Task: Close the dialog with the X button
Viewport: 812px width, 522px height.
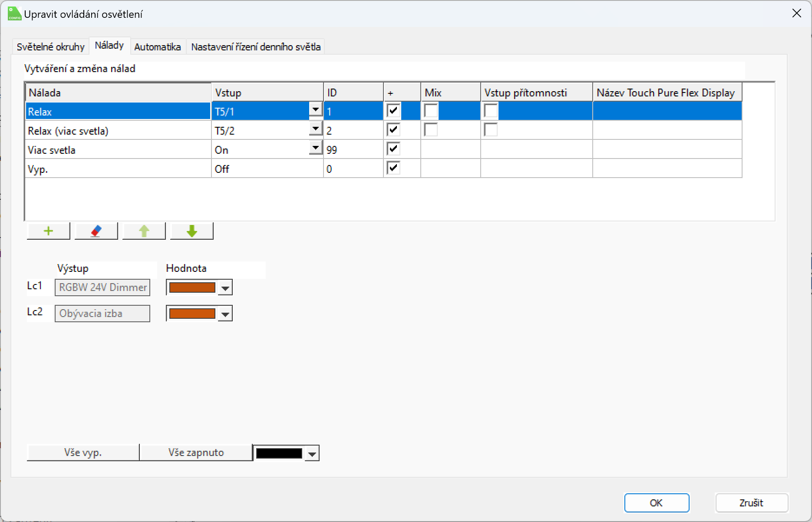Action: coord(796,13)
